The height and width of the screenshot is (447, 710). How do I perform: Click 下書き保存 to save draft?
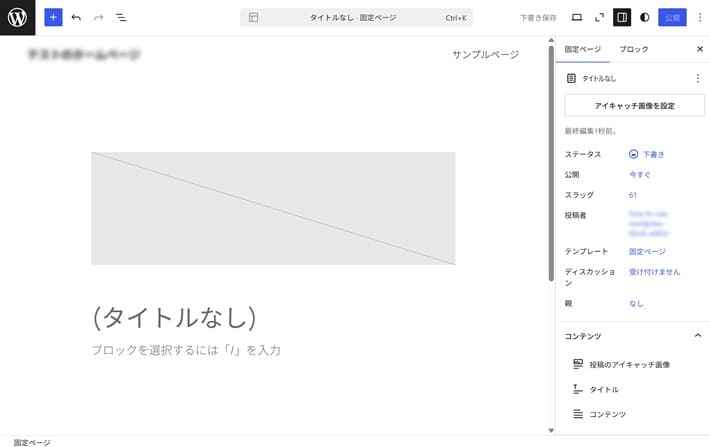(538, 18)
